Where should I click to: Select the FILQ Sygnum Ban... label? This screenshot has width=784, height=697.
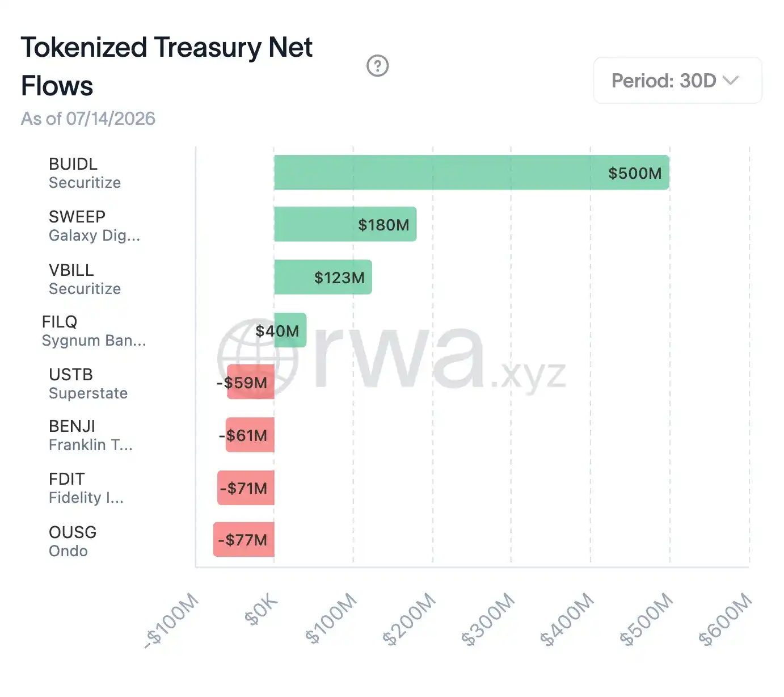(94, 331)
